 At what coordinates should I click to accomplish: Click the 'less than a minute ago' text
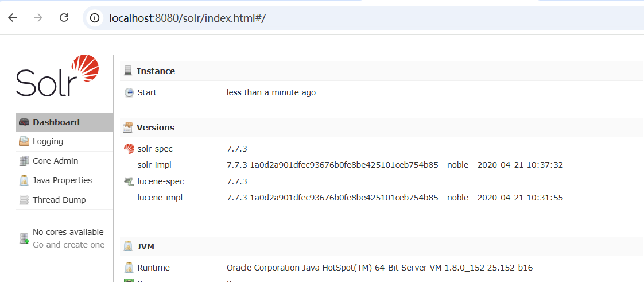[271, 92]
